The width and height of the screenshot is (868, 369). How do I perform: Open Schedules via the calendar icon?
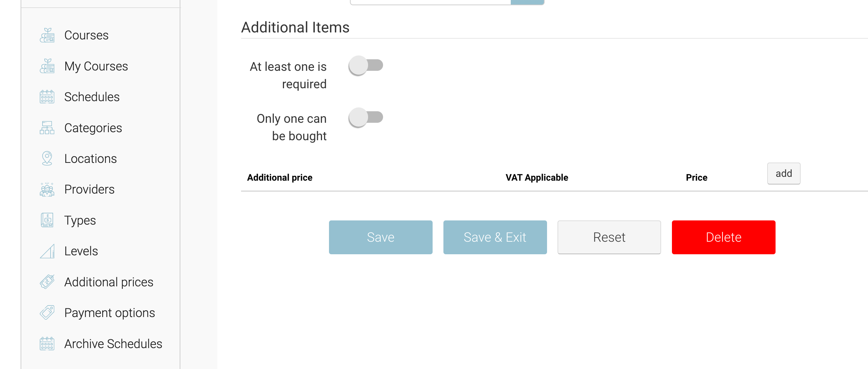tap(46, 97)
